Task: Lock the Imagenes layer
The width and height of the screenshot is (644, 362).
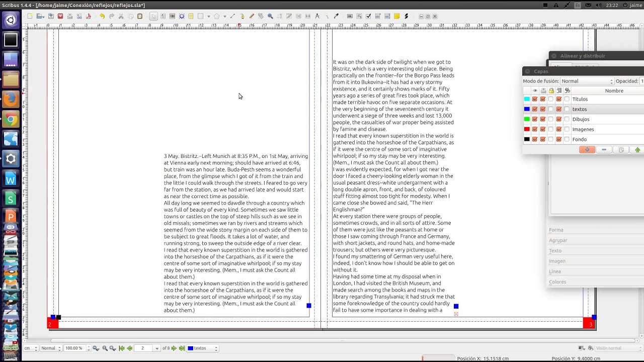Action: pyautogui.click(x=551, y=129)
